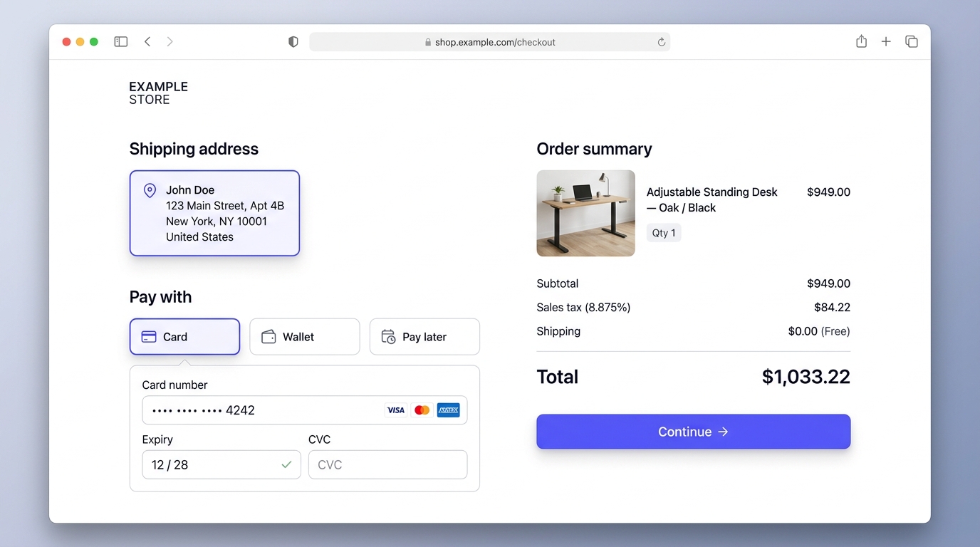Click the Order summary heading
980x547 pixels.
(x=594, y=149)
